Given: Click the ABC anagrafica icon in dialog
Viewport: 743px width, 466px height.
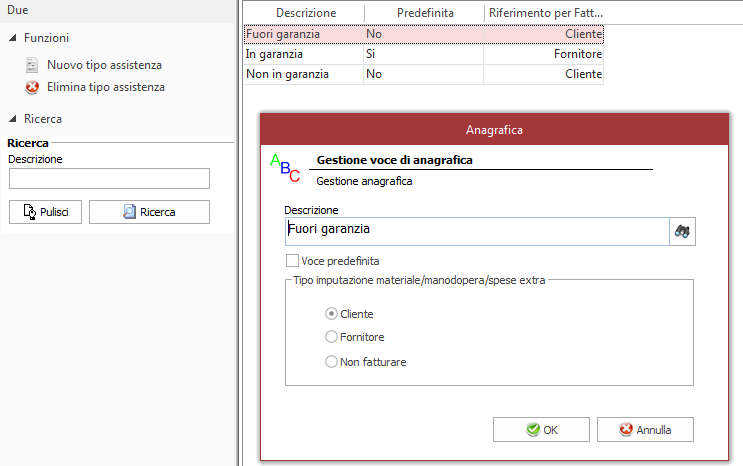Looking at the screenshot, I should (x=285, y=168).
